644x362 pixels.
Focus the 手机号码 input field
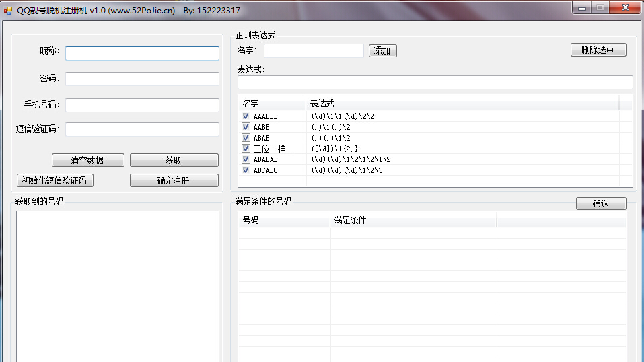click(x=142, y=105)
